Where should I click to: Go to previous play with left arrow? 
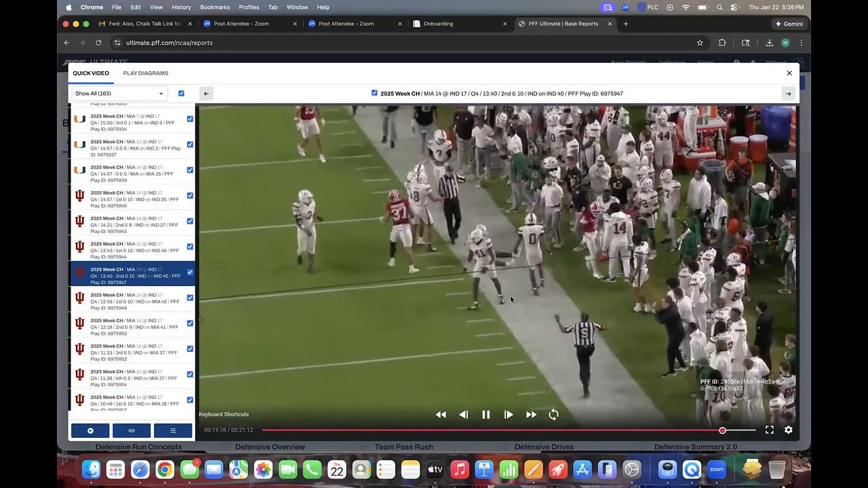click(207, 94)
